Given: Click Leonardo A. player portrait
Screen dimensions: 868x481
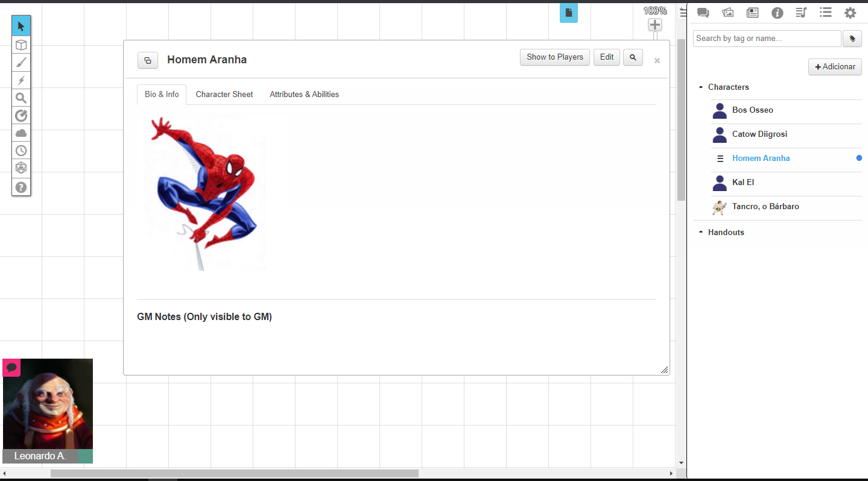Looking at the screenshot, I should coord(48,404).
